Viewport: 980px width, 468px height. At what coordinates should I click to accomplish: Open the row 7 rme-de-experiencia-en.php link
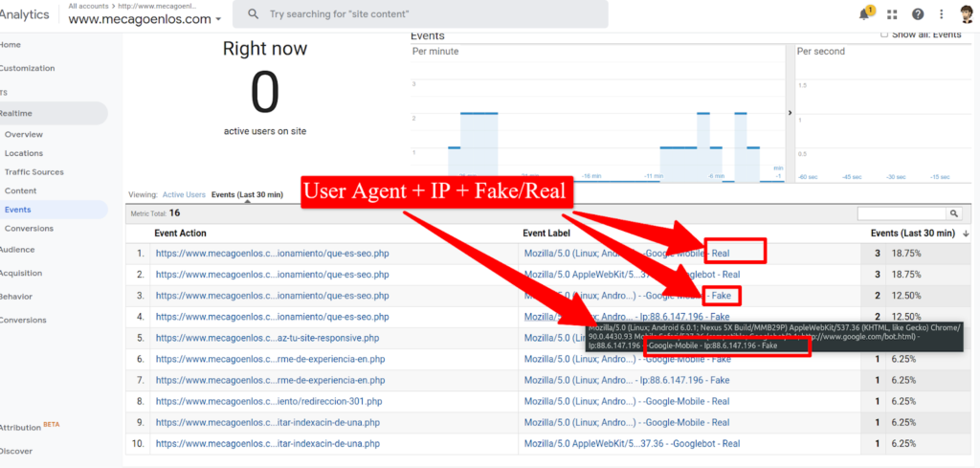[x=270, y=380]
